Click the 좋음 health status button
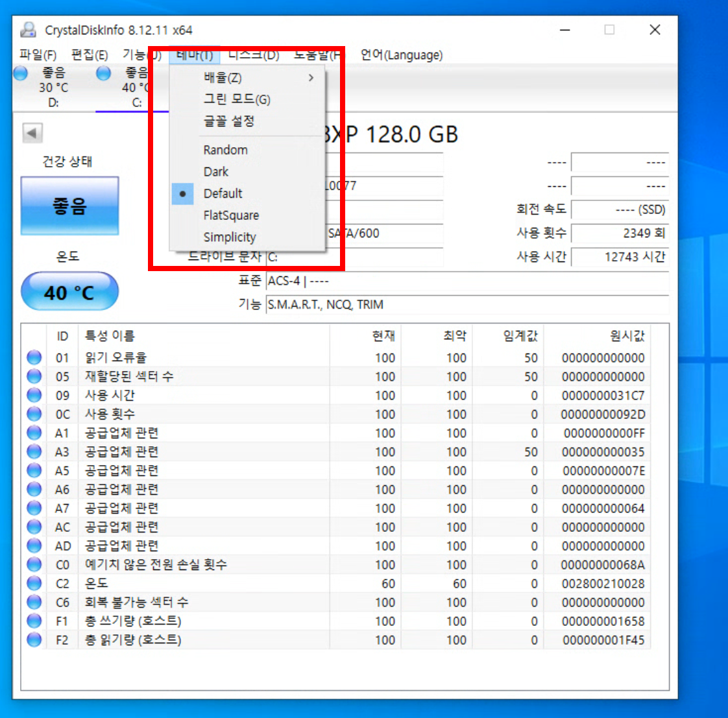Screen dimensions: 728x718 (x=69, y=206)
